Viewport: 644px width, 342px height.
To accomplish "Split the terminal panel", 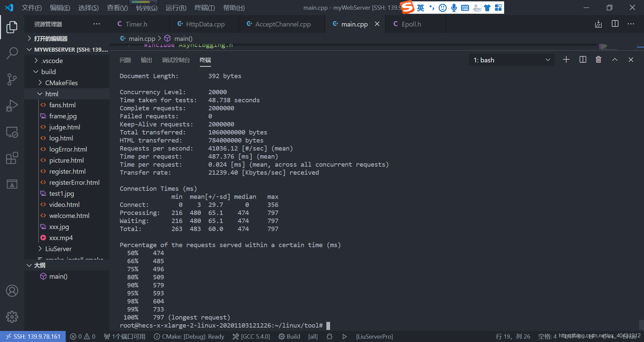I will 583,60.
